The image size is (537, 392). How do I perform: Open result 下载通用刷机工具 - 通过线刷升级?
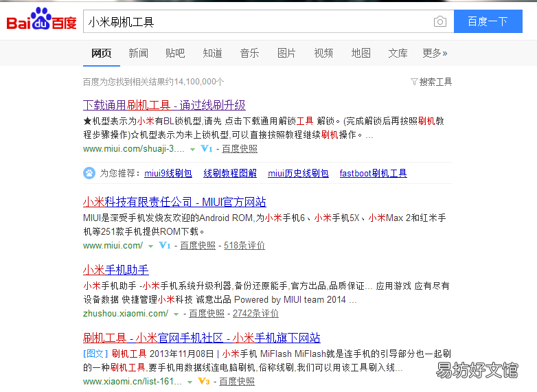coord(164,105)
